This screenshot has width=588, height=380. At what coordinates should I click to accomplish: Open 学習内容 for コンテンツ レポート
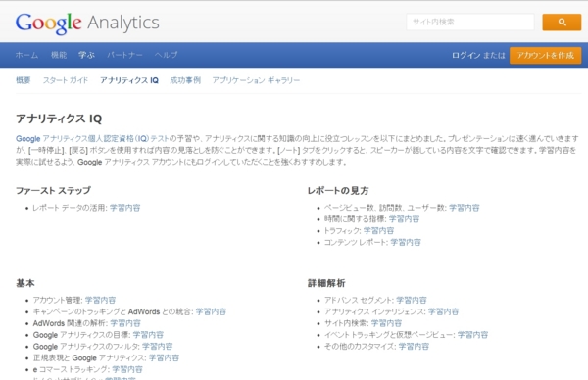click(406, 243)
